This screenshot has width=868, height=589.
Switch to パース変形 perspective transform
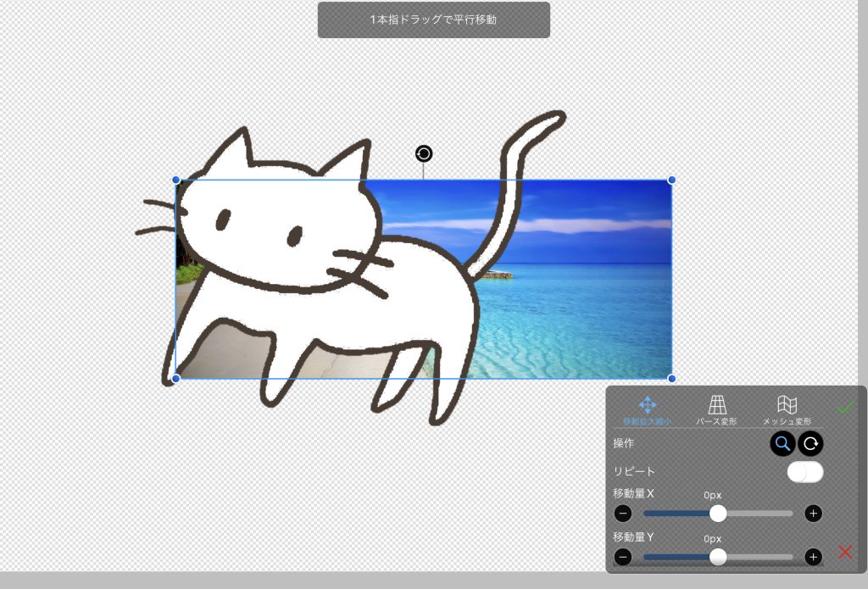point(717,410)
